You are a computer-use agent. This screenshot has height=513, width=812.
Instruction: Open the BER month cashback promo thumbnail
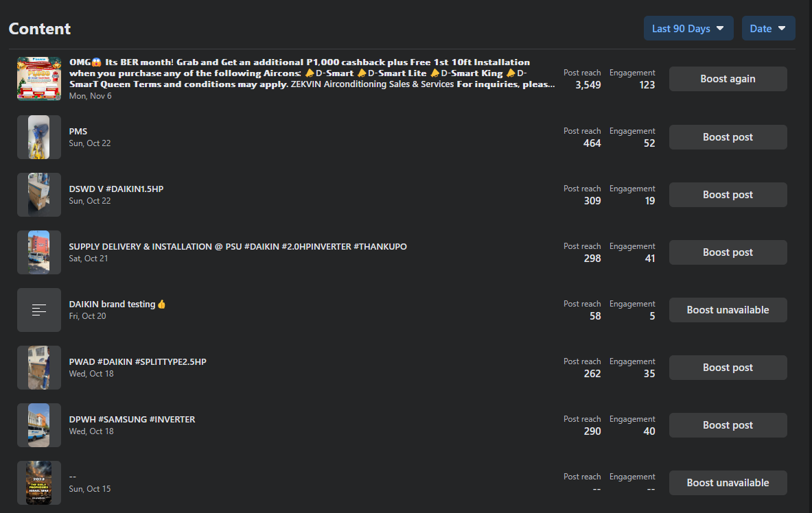pyautogui.click(x=39, y=79)
